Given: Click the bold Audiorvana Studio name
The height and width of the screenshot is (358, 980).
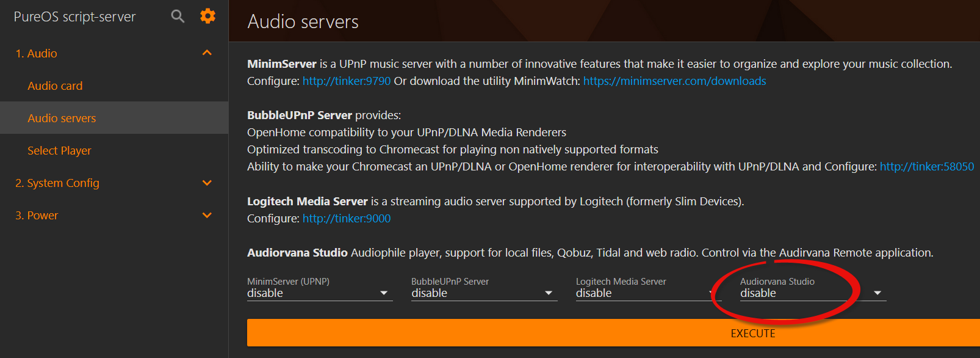Looking at the screenshot, I should click(297, 252).
